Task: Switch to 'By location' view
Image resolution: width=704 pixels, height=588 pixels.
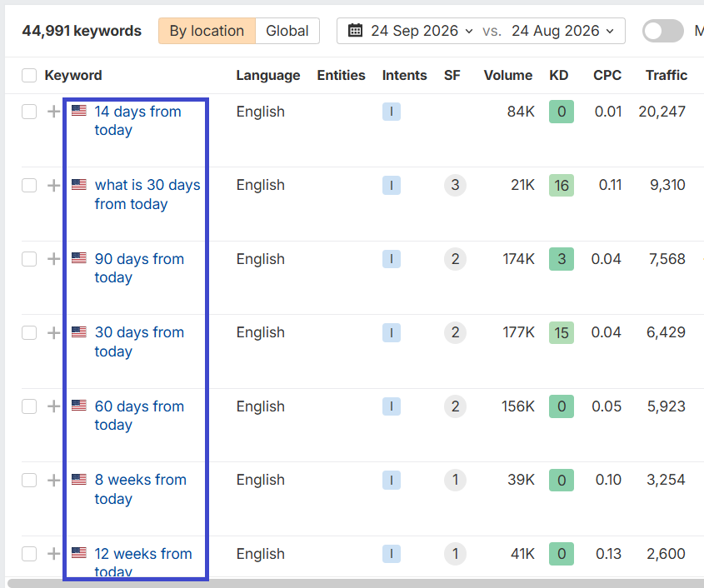Action: 207,31
